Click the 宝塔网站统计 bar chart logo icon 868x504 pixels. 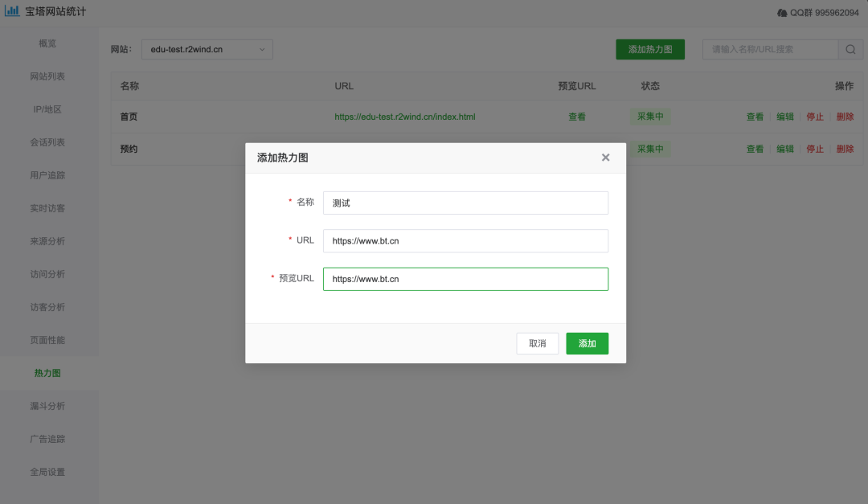point(11,10)
